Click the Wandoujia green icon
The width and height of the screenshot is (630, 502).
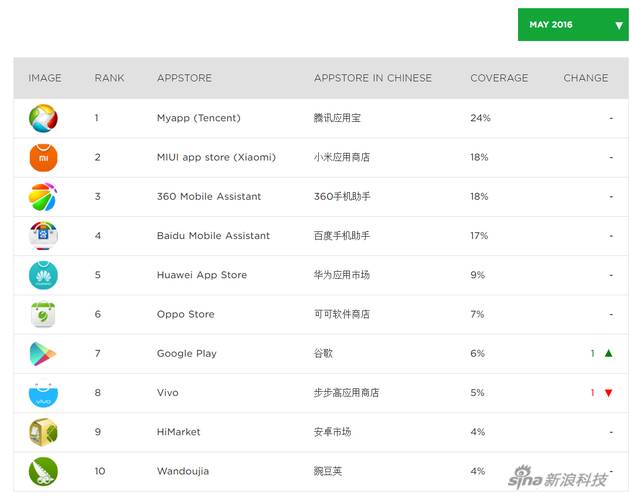coord(43,471)
